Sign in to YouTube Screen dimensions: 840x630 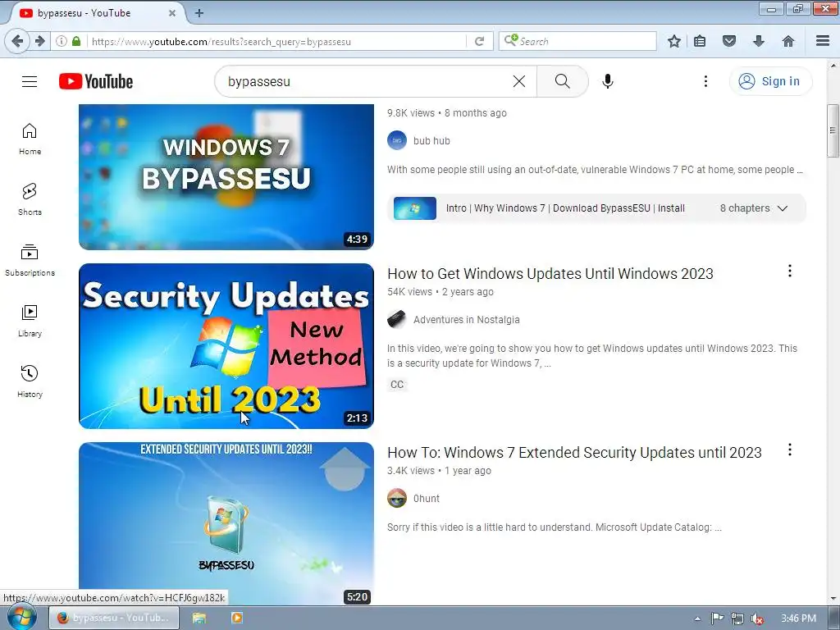tap(770, 81)
